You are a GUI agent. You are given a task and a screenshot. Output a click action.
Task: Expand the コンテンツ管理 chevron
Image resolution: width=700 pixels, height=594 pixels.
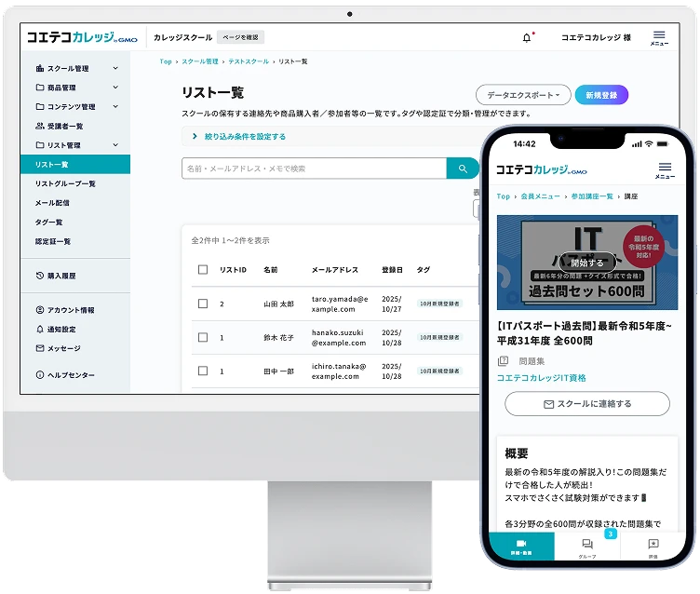tap(115, 107)
